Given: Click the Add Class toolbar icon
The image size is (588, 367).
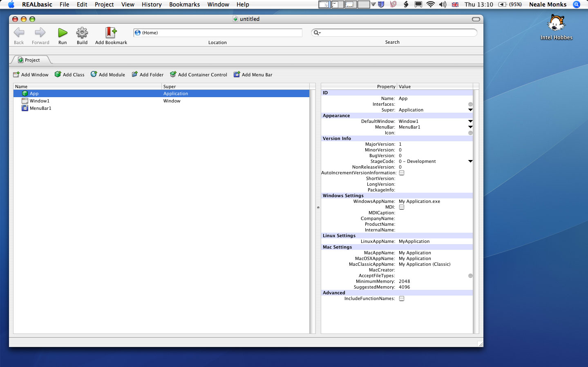Looking at the screenshot, I should pyautogui.click(x=58, y=74).
